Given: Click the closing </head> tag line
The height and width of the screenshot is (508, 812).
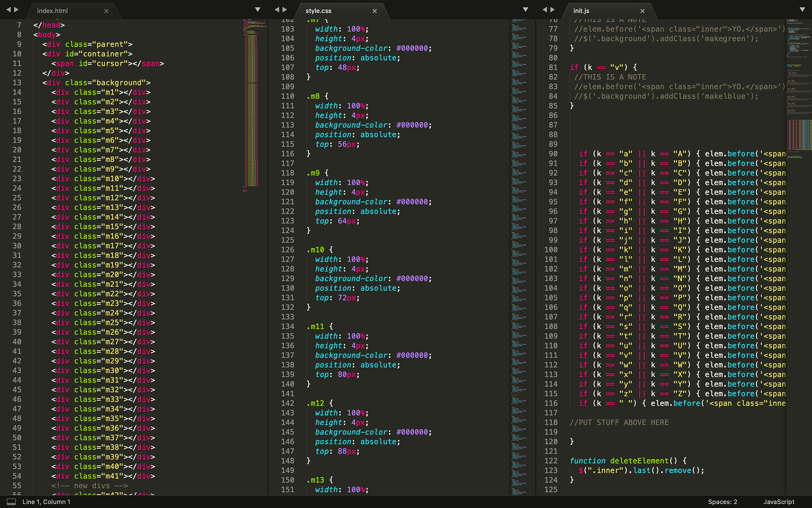Looking at the screenshot, I should pos(49,25).
